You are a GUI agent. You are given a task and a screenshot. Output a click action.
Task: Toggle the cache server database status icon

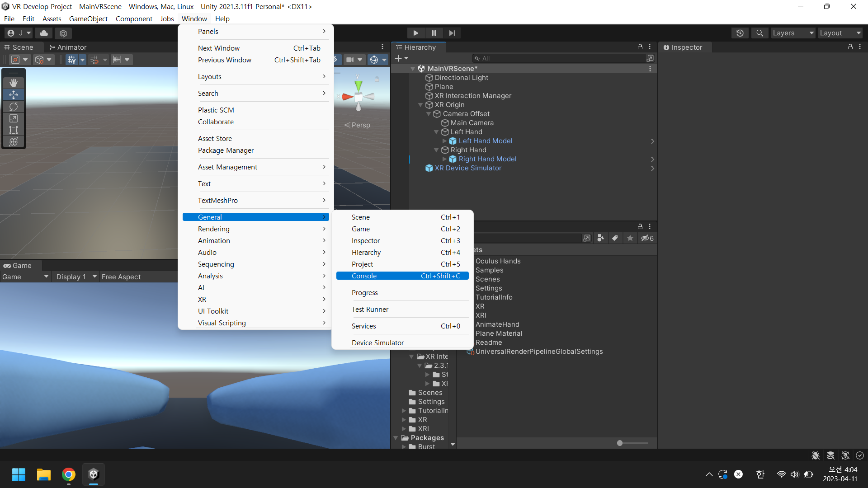click(830, 455)
